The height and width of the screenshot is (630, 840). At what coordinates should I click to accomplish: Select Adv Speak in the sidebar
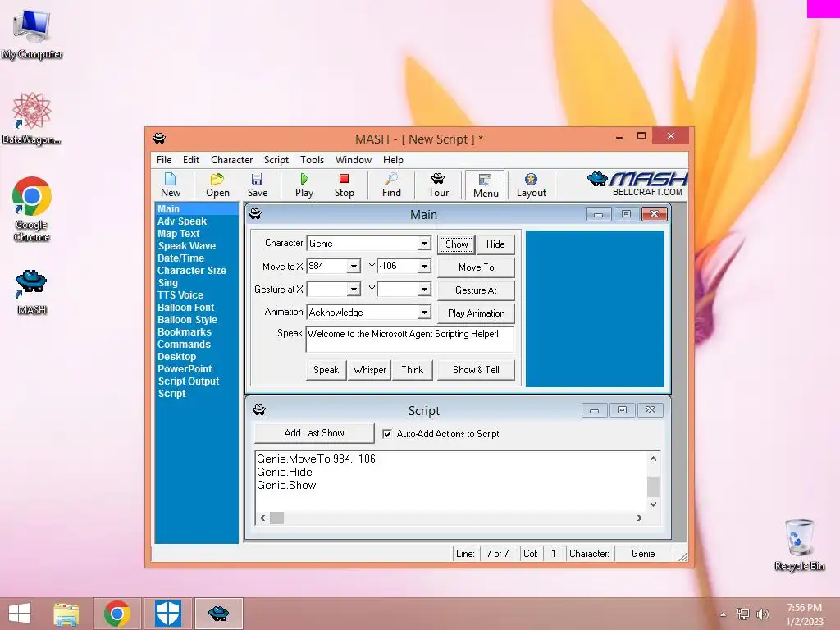182,221
